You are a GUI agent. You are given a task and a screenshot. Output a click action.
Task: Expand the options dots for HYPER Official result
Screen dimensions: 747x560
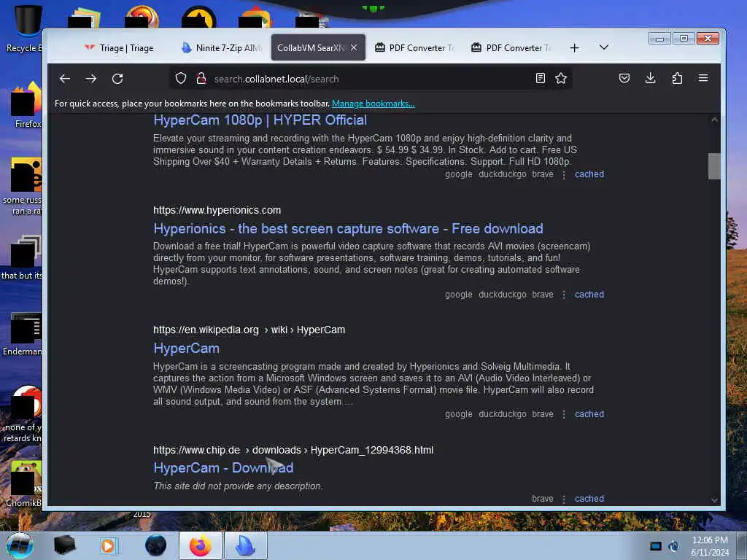[564, 175]
